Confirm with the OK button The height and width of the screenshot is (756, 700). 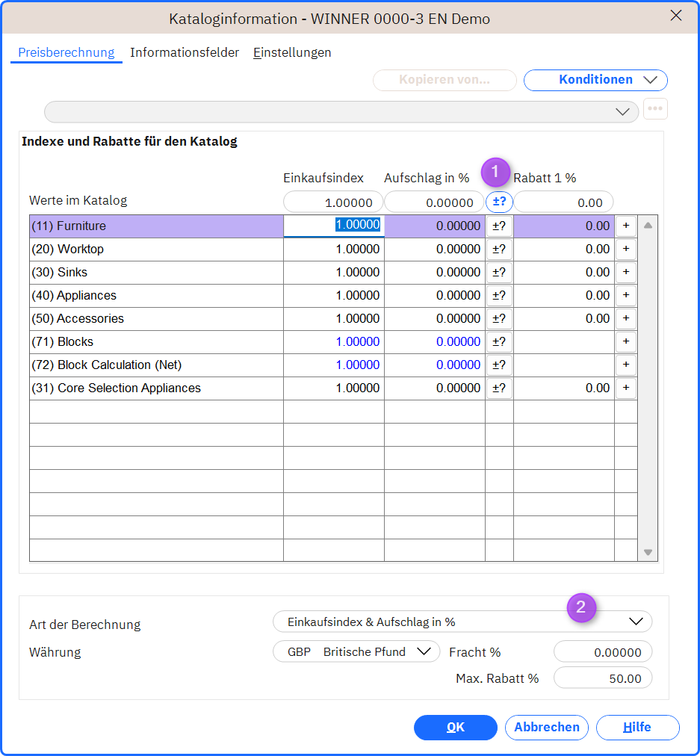pyautogui.click(x=455, y=728)
